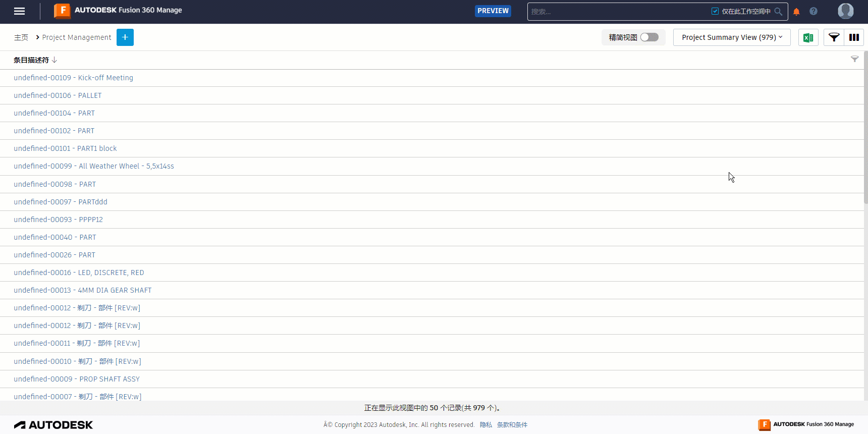Image resolution: width=868 pixels, height=434 pixels.
Task: Toggle the 仅在此工作空间中 checkbox
Action: [x=715, y=11]
